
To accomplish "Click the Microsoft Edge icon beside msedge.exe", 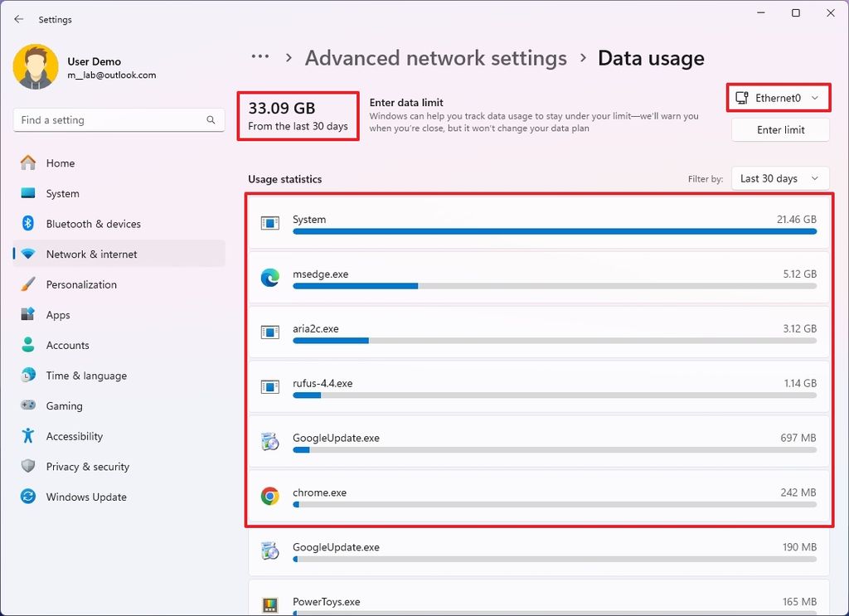I will coord(269,277).
